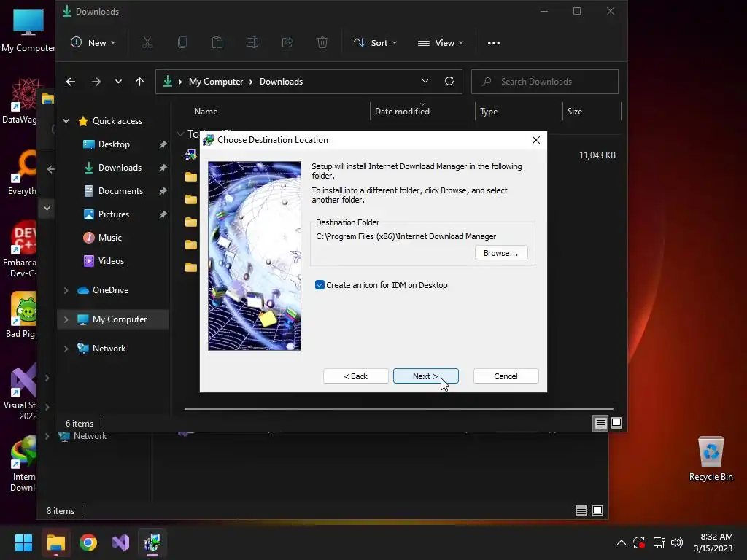Screen dimensions: 747x560
Task: Click the Back button in the setup dialog
Action: click(x=355, y=376)
